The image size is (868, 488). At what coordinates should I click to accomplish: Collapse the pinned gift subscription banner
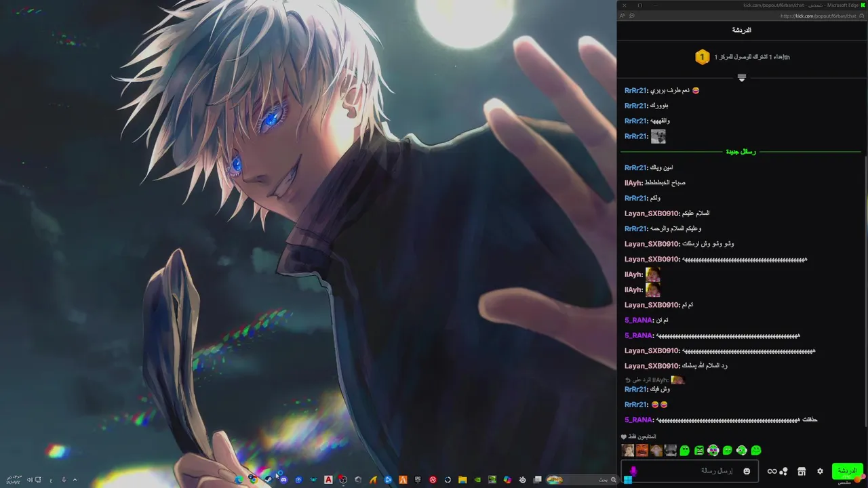[742, 78]
